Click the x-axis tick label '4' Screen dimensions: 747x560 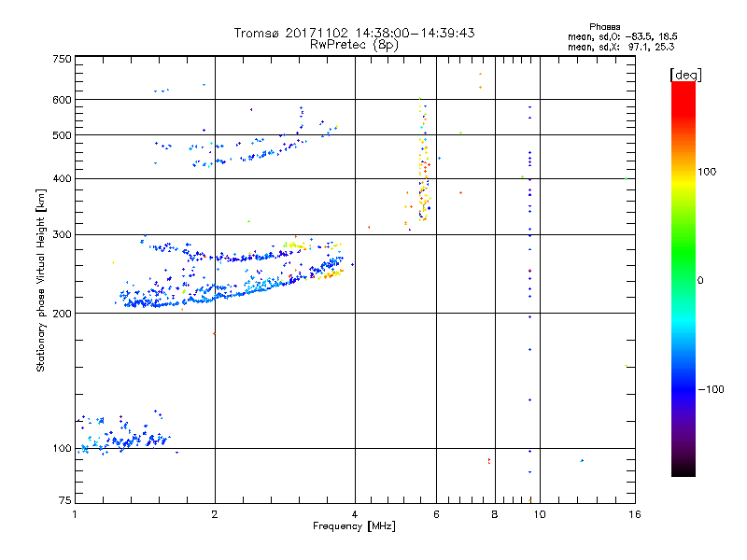pos(355,514)
